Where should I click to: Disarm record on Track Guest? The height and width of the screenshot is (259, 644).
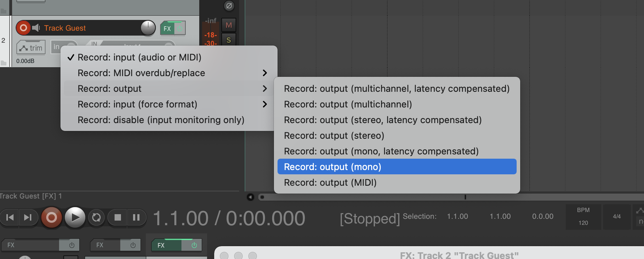(x=23, y=28)
